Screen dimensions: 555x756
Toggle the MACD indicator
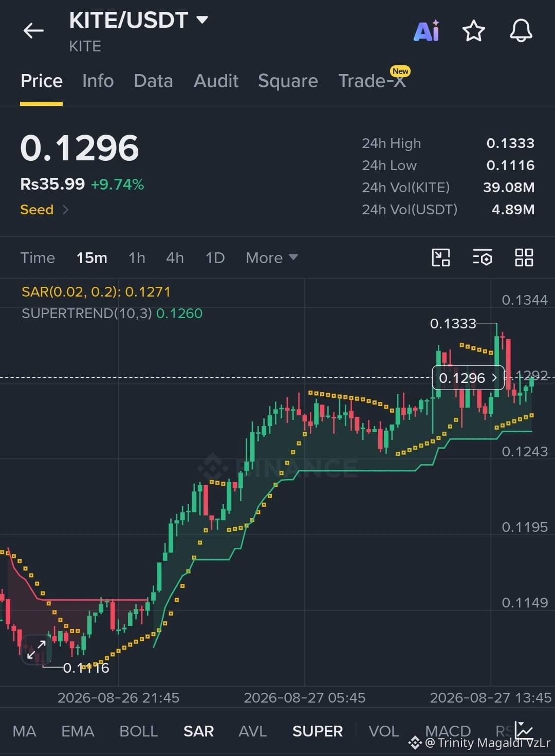coord(448,731)
